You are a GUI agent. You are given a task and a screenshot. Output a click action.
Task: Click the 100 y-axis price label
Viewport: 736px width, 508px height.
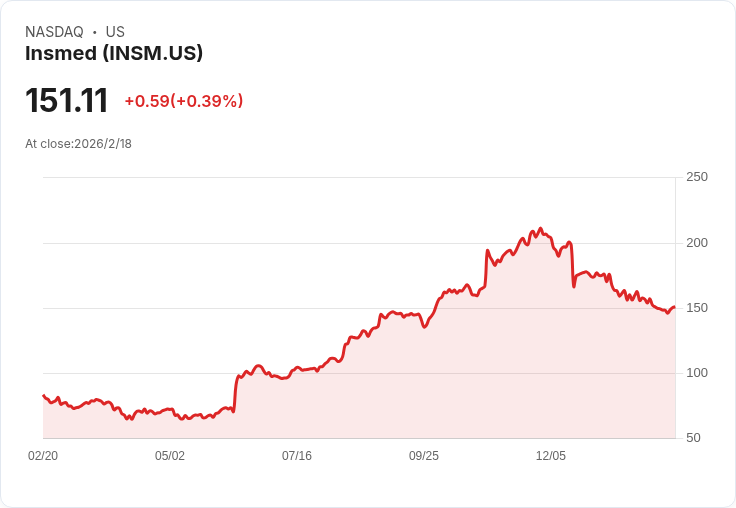697,373
